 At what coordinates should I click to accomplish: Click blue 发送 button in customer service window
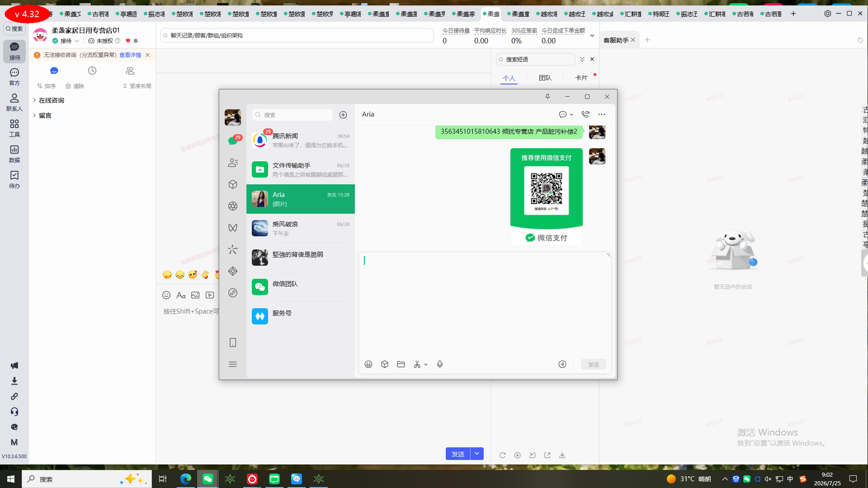[x=458, y=454]
